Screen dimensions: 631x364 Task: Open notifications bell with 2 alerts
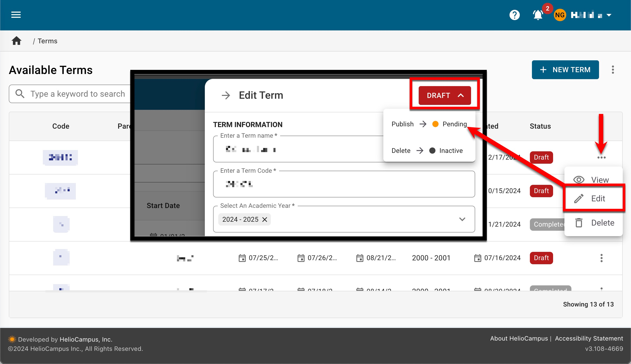click(538, 15)
